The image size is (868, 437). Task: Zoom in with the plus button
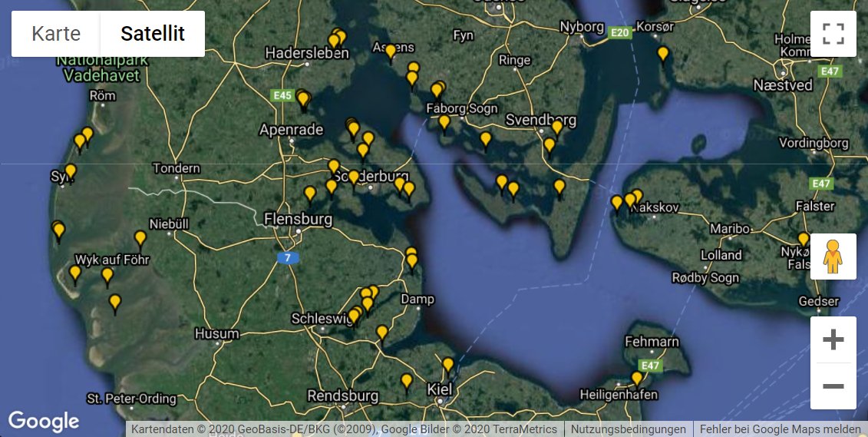click(x=833, y=339)
